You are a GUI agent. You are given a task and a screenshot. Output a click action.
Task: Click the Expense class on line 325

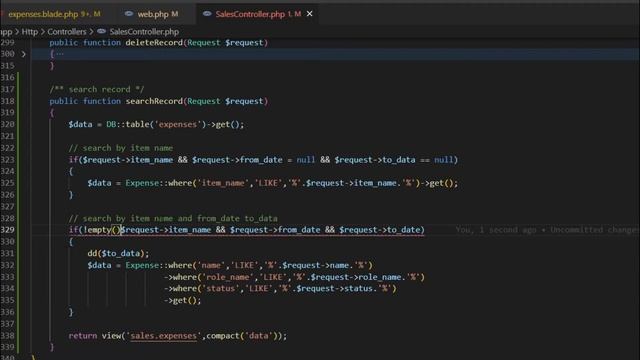pyautogui.click(x=142, y=183)
